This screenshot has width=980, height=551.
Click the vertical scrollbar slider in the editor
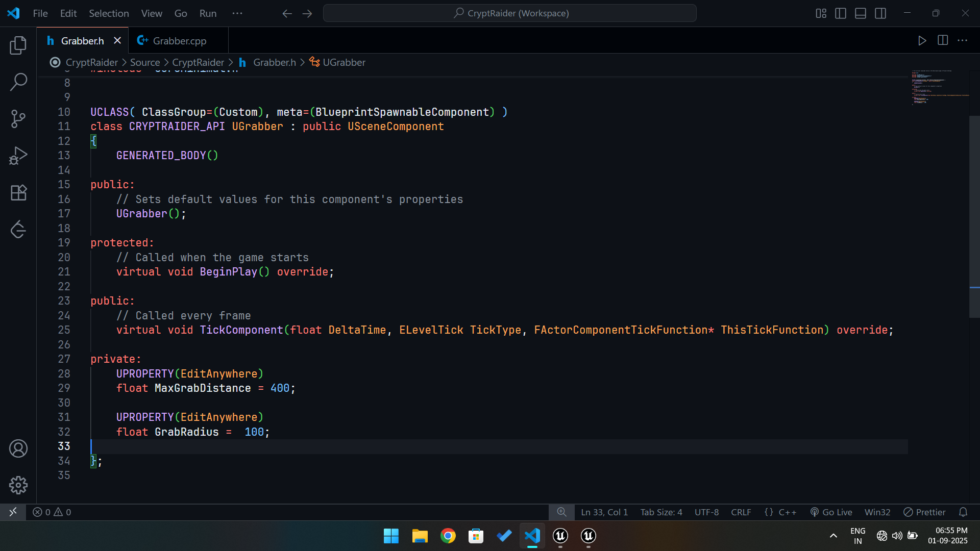[x=974, y=217]
